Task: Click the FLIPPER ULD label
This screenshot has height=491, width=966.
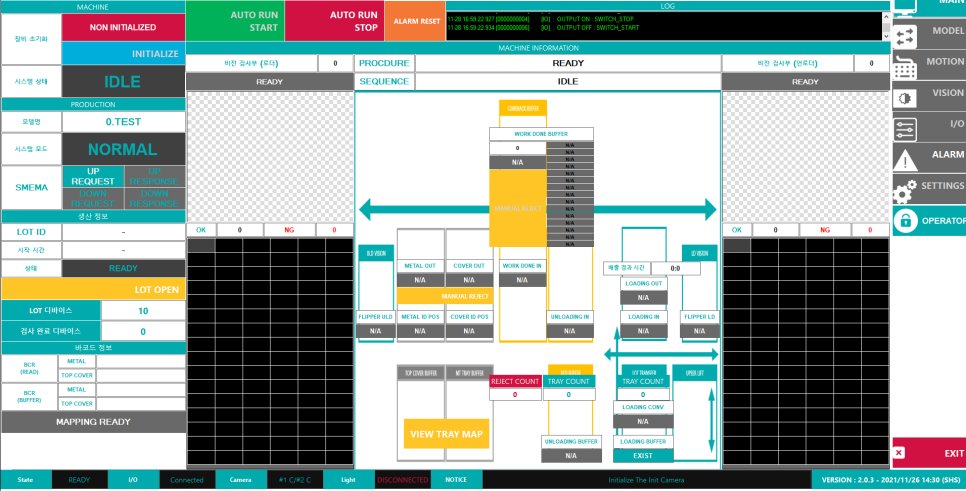Action: point(375,317)
